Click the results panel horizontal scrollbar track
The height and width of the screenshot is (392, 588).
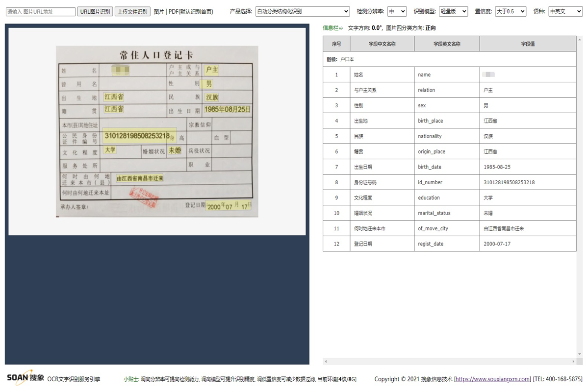click(x=449, y=362)
